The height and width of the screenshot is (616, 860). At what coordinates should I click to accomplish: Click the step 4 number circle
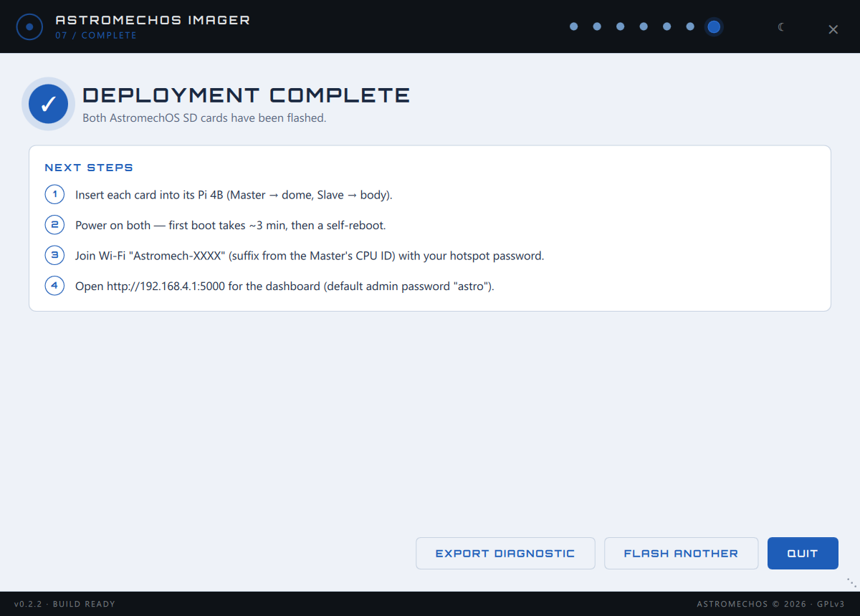tap(54, 286)
